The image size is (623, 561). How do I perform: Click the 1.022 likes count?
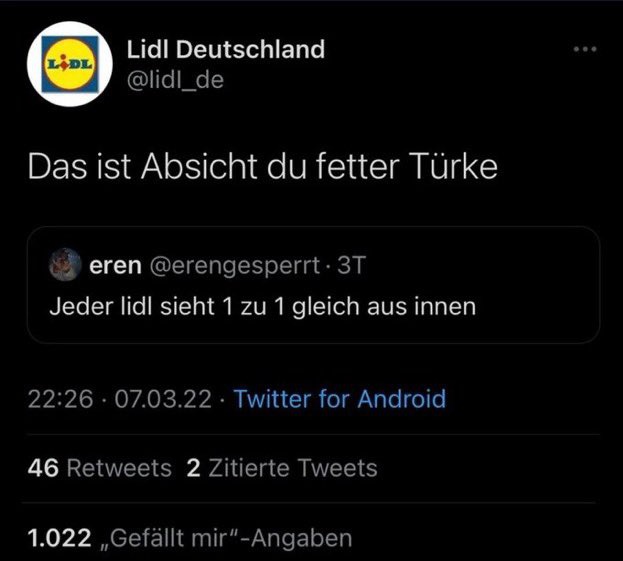[x=60, y=538]
